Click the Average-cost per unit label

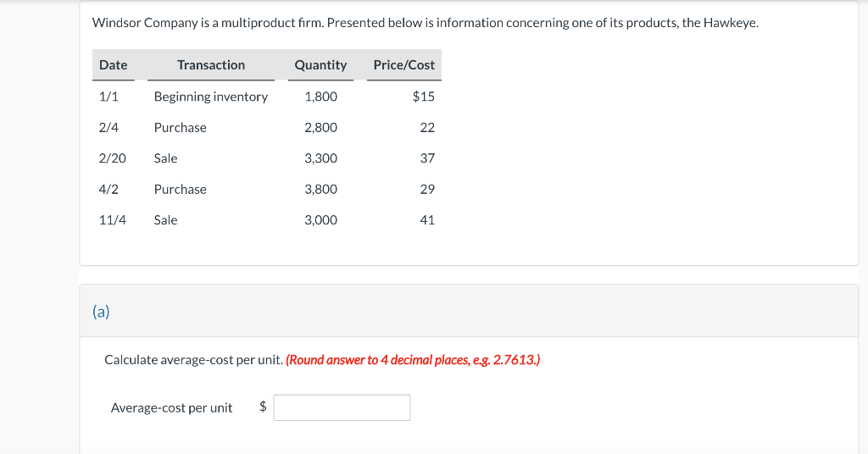[x=171, y=408]
